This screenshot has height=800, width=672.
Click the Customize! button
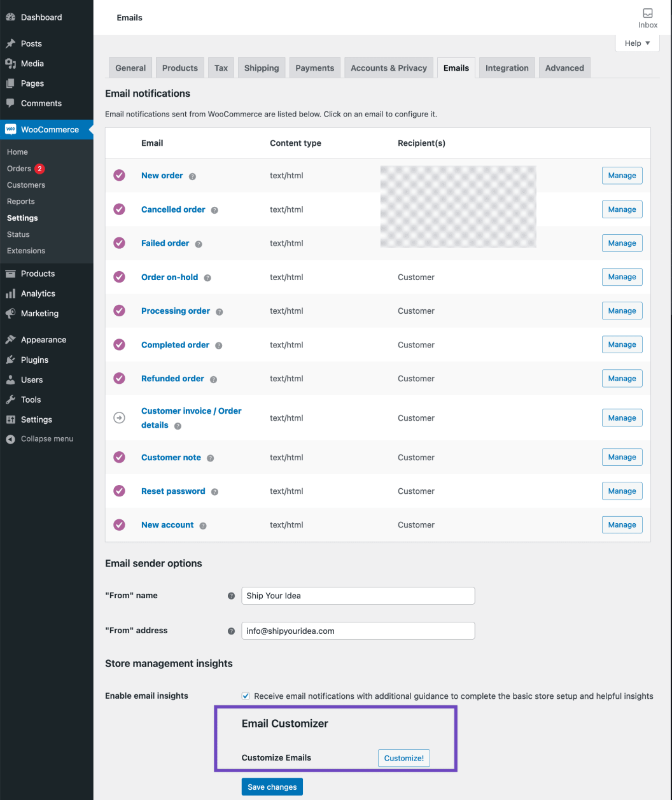(x=403, y=758)
